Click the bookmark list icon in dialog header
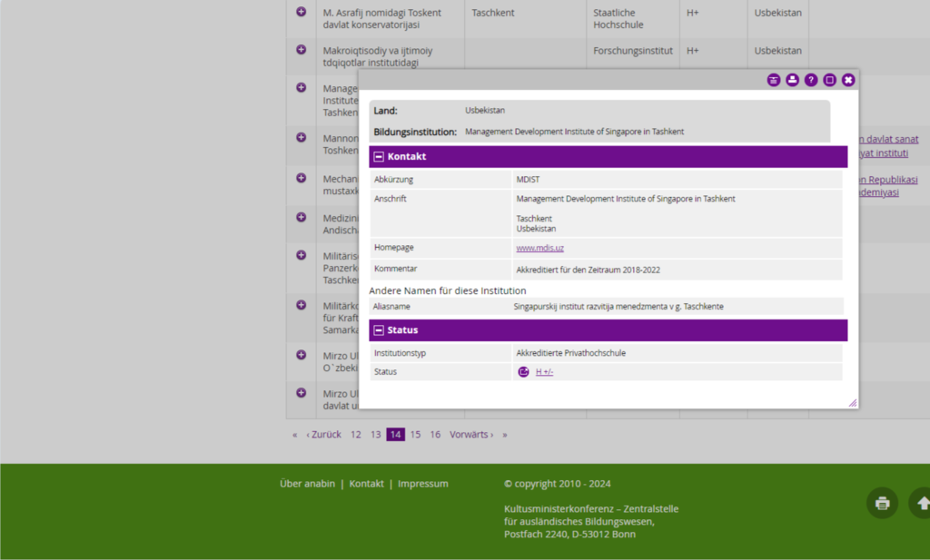The image size is (930, 560). point(773,80)
